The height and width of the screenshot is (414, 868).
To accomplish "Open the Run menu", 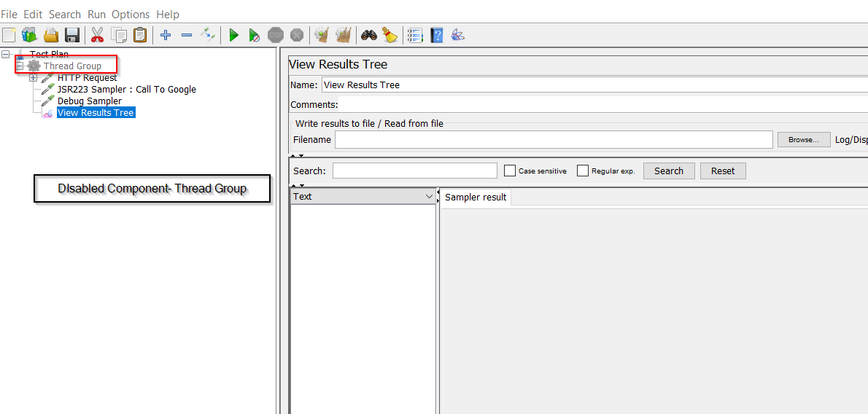I will [96, 15].
